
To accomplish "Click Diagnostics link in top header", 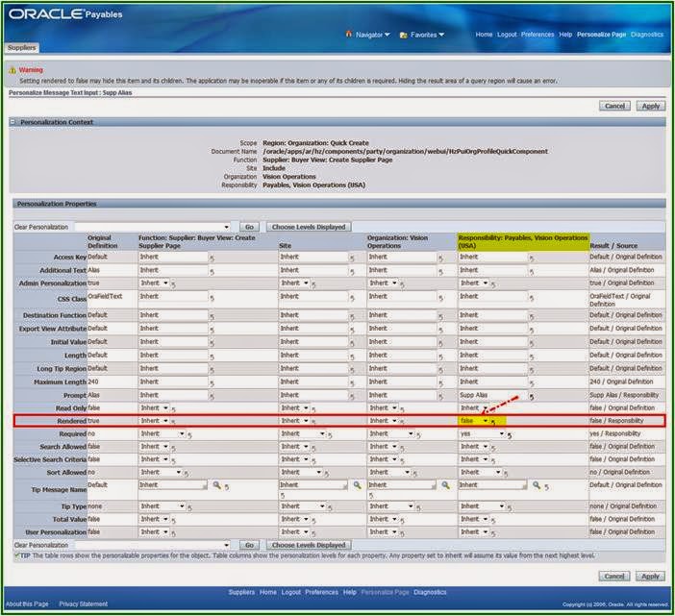I will [x=647, y=35].
